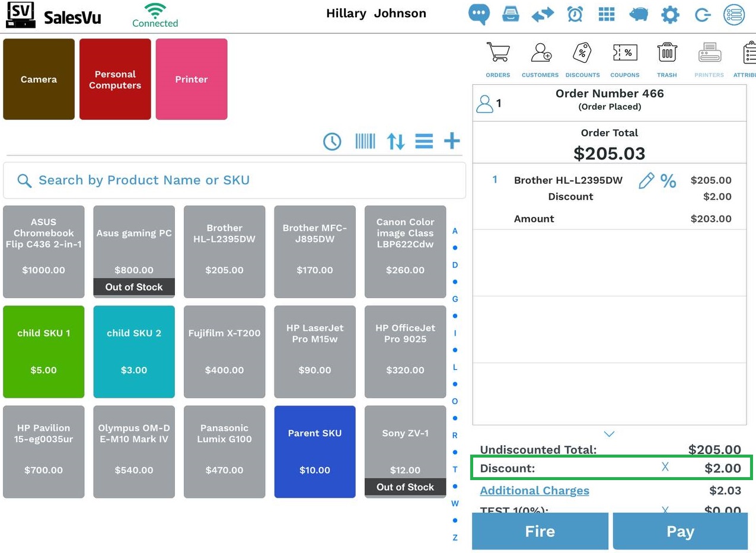Click the barcode scan icon
The height and width of the screenshot is (553, 756).
pos(365,141)
